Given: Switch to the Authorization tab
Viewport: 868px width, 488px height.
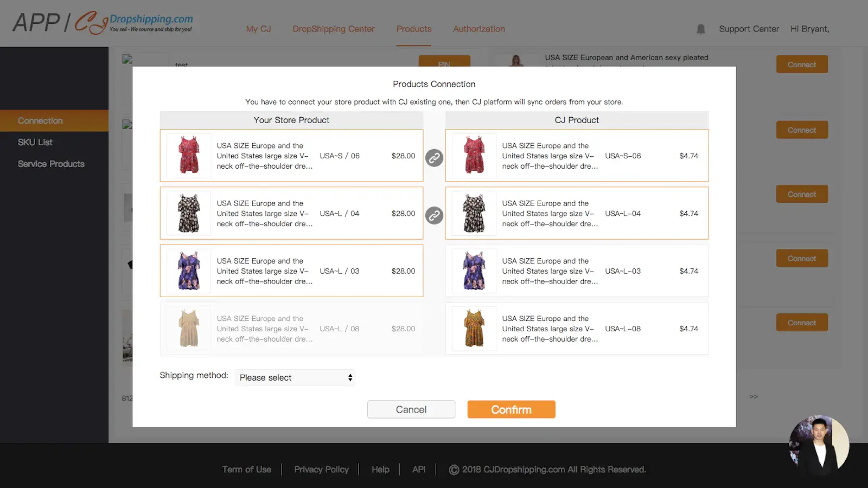Looking at the screenshot, I should pos(478,29).
